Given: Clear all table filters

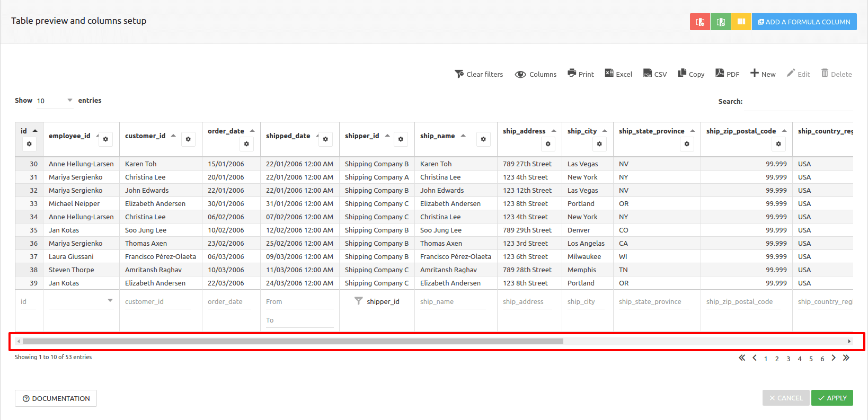Looking at the screenshot, I should [479, 74].
